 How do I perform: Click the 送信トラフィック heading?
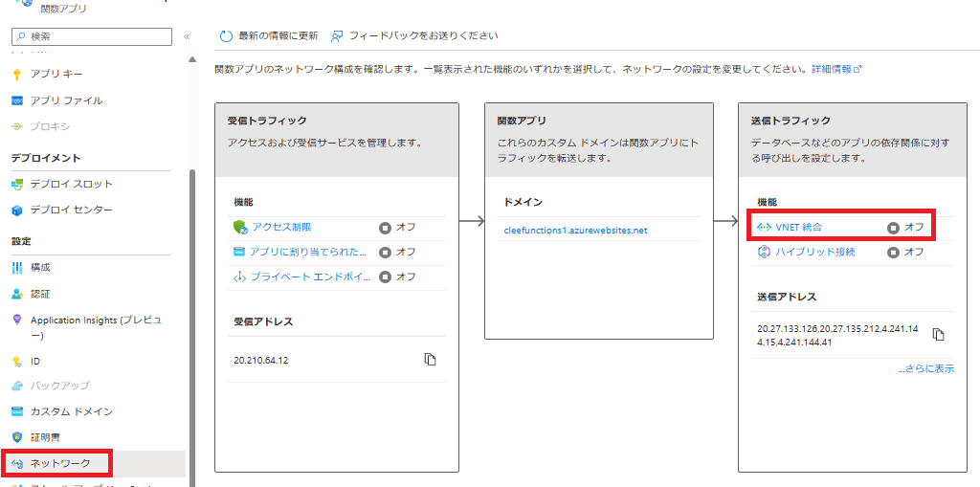(793, 121)
